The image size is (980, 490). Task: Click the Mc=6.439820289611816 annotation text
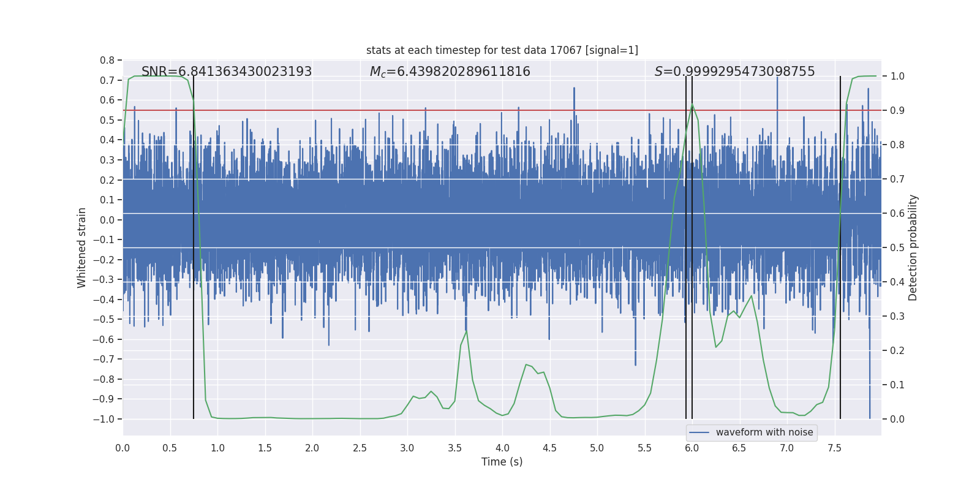click(x=450, y=72)
